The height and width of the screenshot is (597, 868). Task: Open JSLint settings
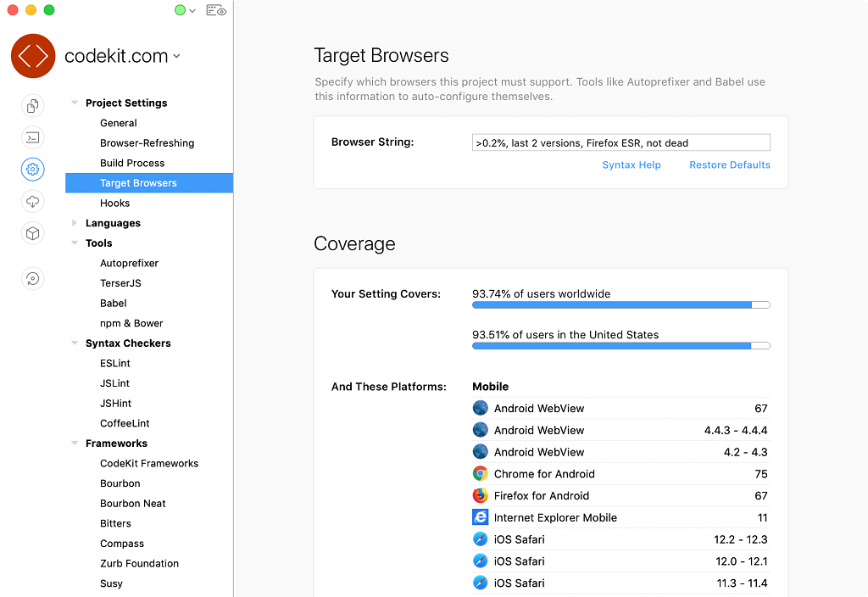pos(114,383)
